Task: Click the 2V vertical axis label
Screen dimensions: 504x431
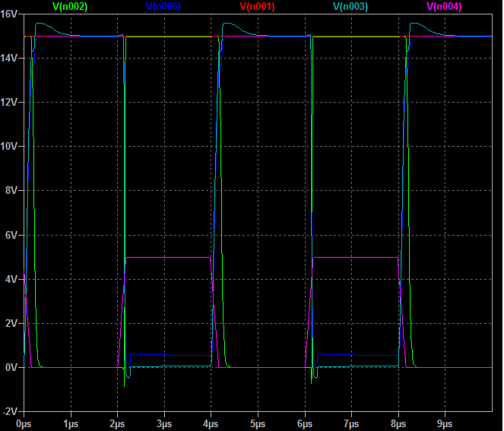Action: (x=11, y=323)
